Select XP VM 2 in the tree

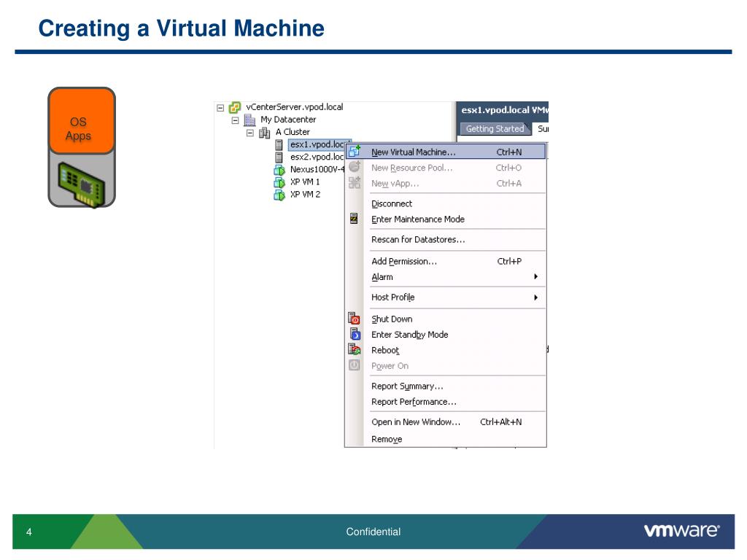click(305, 194)
